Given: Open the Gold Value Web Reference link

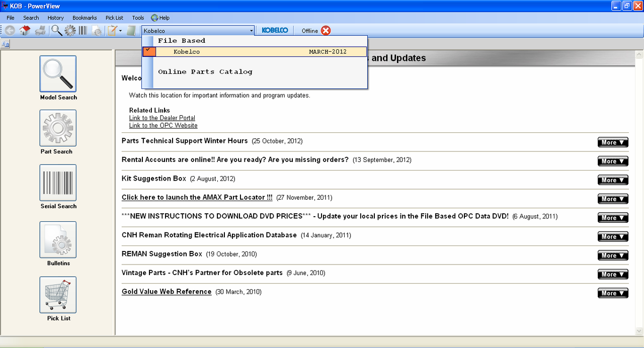Looking at the screenshot, I should tap(167, 292).
